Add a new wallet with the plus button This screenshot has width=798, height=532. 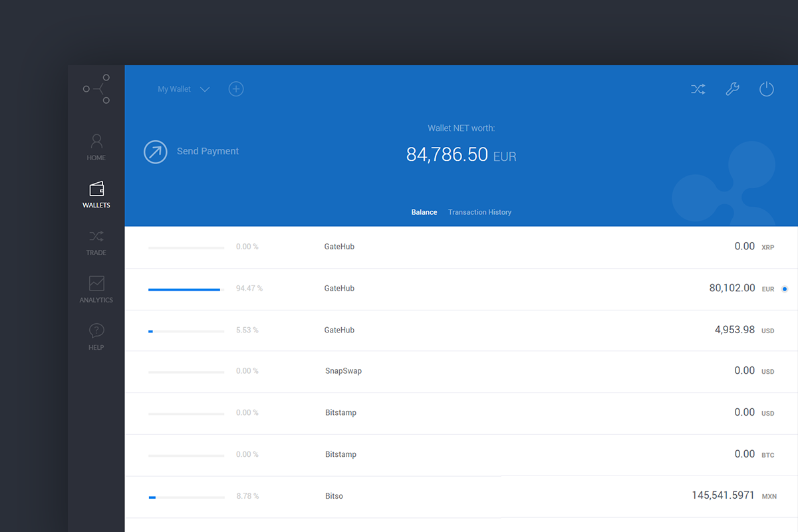coord(236,88)
